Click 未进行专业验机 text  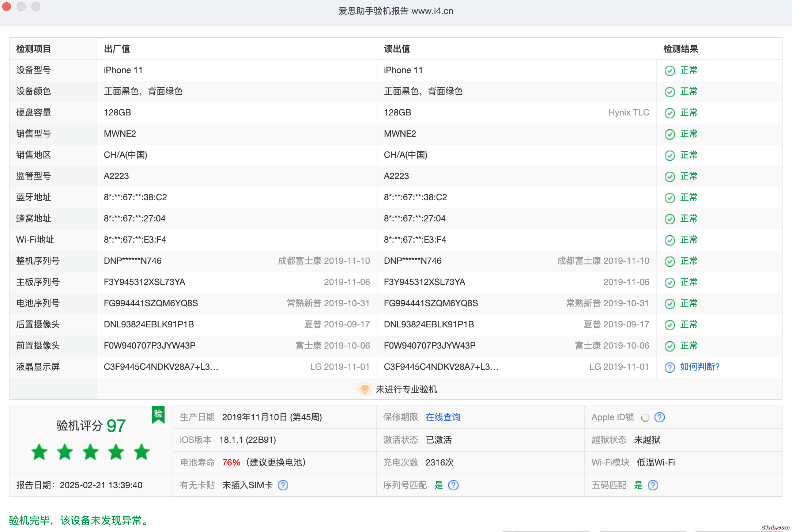406,389
